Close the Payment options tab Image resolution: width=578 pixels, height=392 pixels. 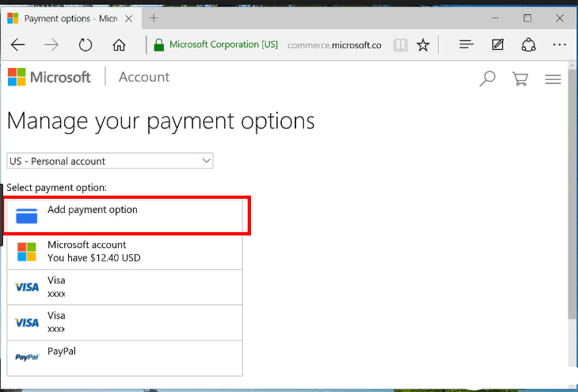(128, 18)
